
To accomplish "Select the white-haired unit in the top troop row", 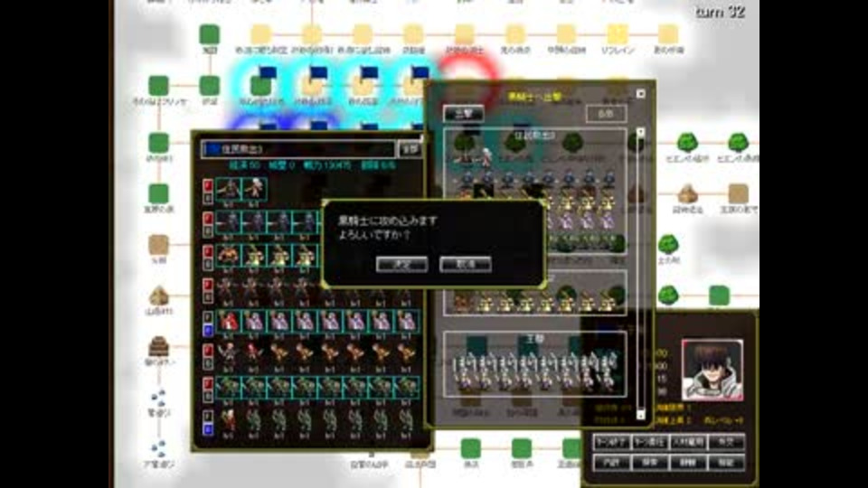I will [254, 189].
